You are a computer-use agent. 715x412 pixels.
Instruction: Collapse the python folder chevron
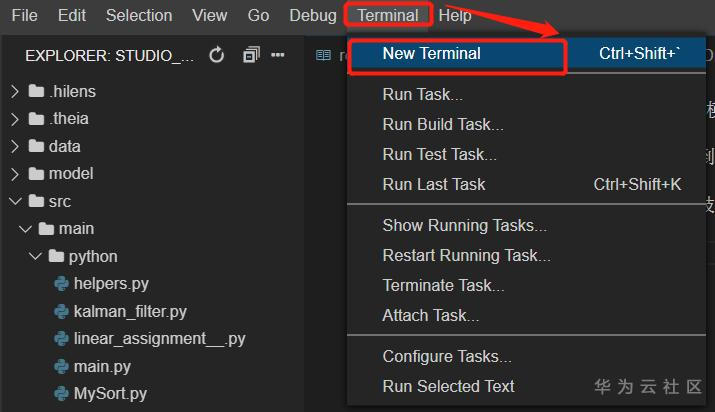[35, 256]
